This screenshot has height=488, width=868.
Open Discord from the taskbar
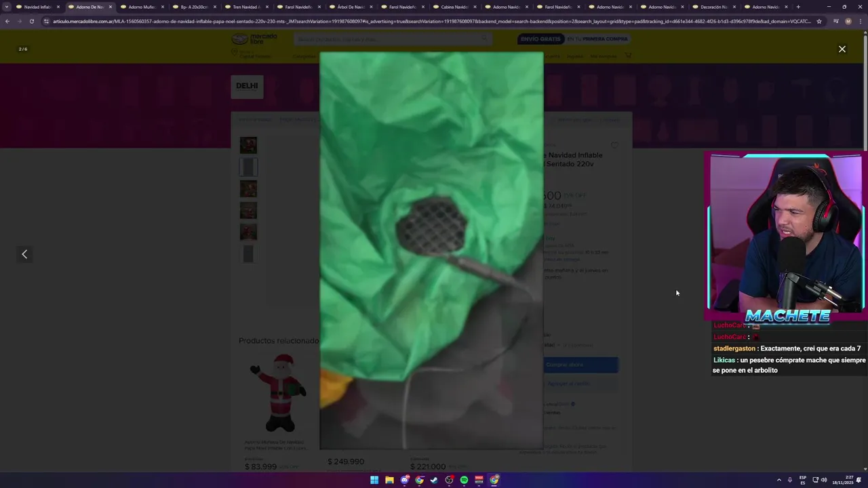tap(404, 480)
